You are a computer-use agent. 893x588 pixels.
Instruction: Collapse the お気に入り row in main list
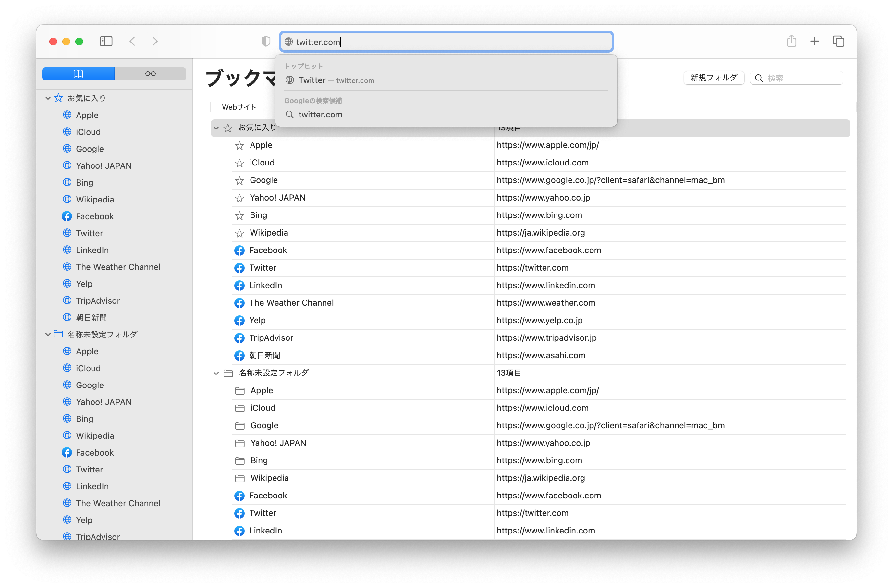[216, 128]
